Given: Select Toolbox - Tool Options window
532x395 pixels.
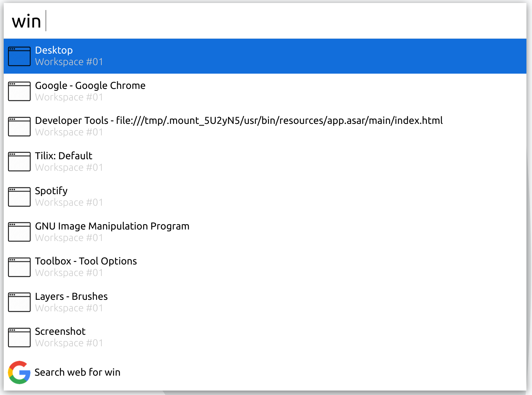Looking at the screenshot, I should pyautogui.click(x=265, y=267).
